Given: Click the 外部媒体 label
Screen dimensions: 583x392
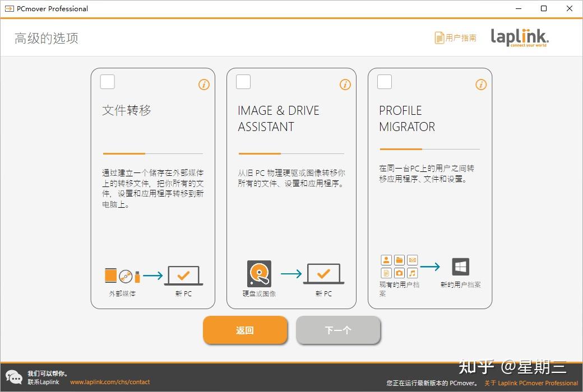Looking at the screenshot, I should [x=122, y=293].
